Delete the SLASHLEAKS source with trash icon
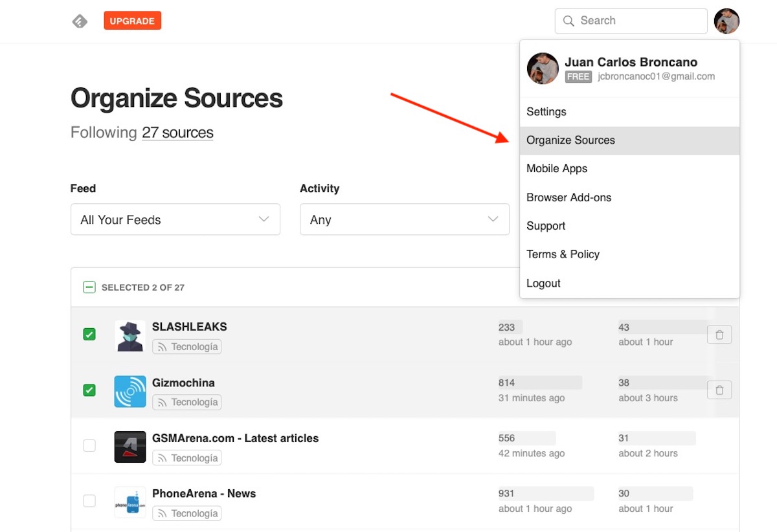 pos(719,335)
